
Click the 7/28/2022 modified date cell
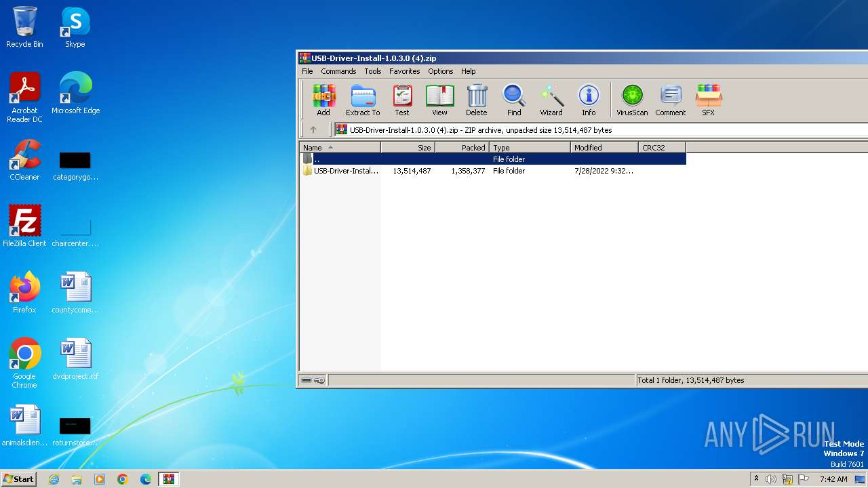point(604,171)
